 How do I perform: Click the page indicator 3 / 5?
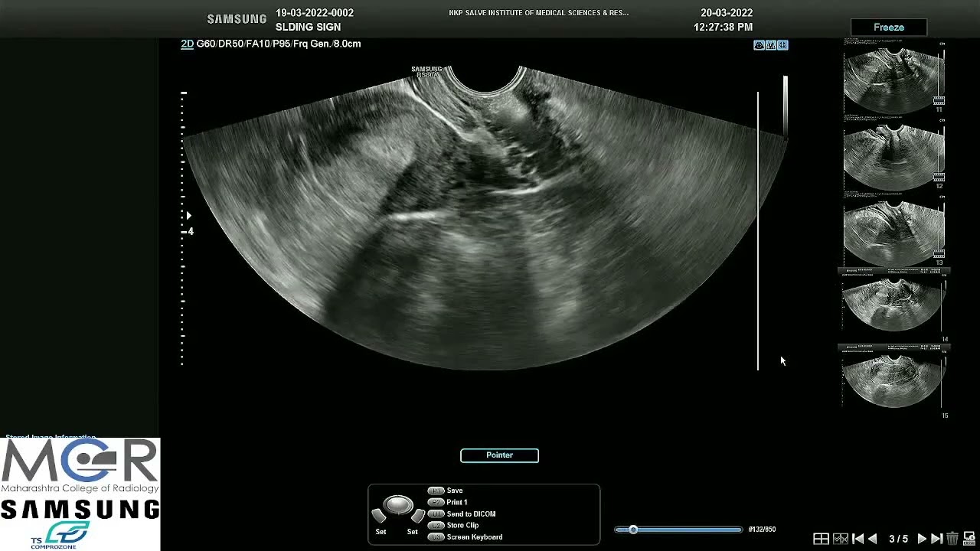[x=898, y=539]
